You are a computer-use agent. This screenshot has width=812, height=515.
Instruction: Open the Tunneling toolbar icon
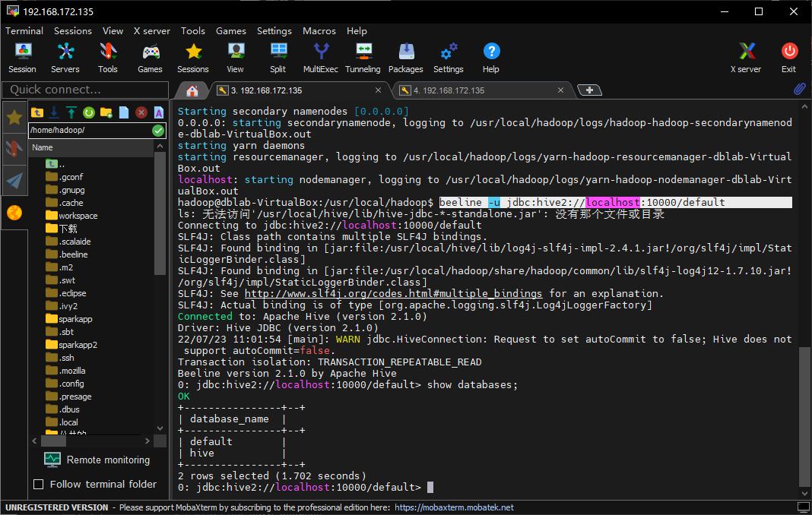[363, 58]
